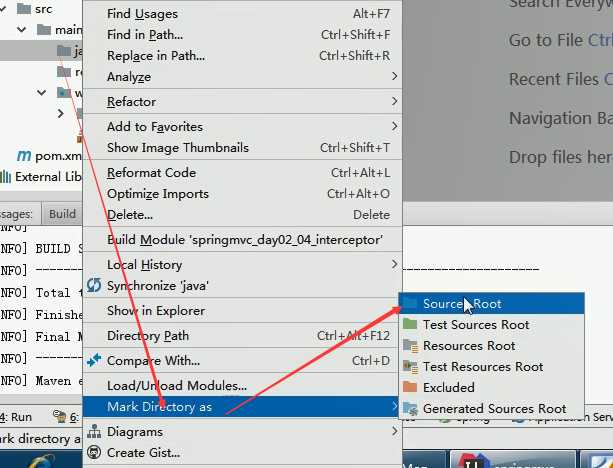Select the src tree item

click(43, 9)
